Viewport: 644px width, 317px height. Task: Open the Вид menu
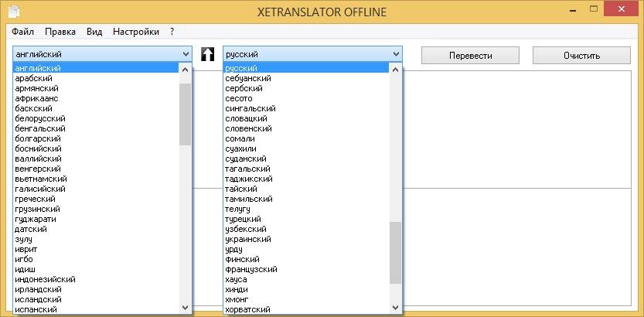pyautogui.click(x=94, y=32)
